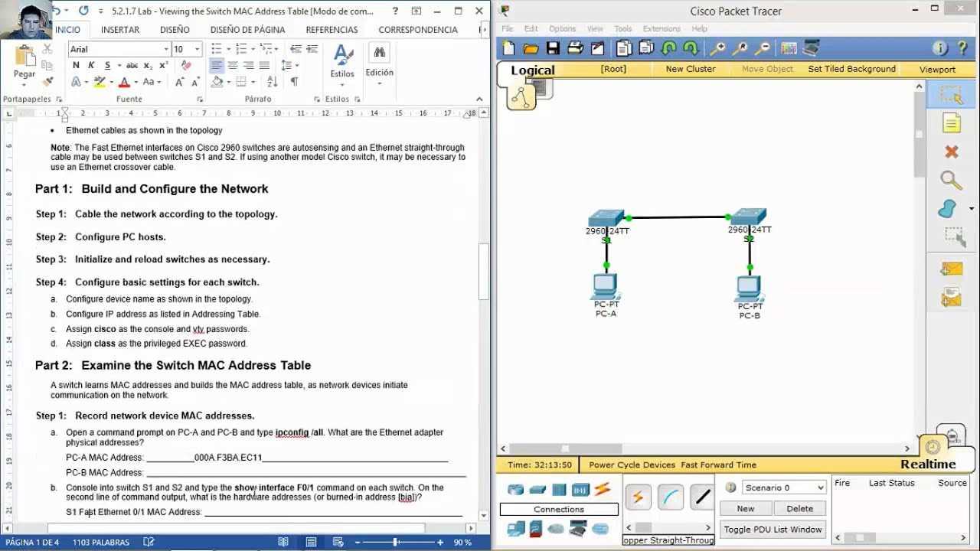
Task: Click Power Cycle Devices
Action: point(632,465)
